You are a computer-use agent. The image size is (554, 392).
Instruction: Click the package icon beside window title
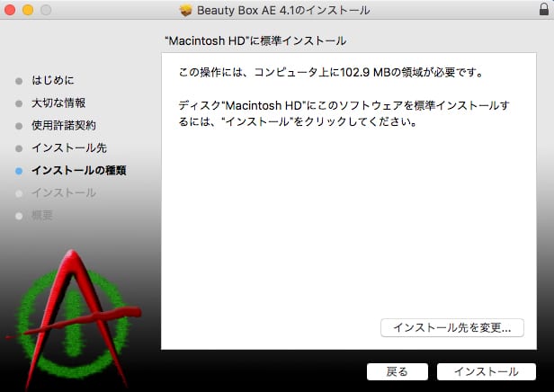coord(185,10)
